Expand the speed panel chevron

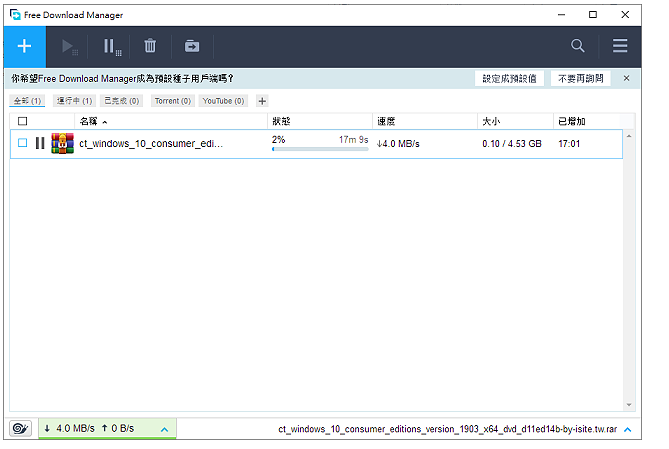[x=164, y=429]
